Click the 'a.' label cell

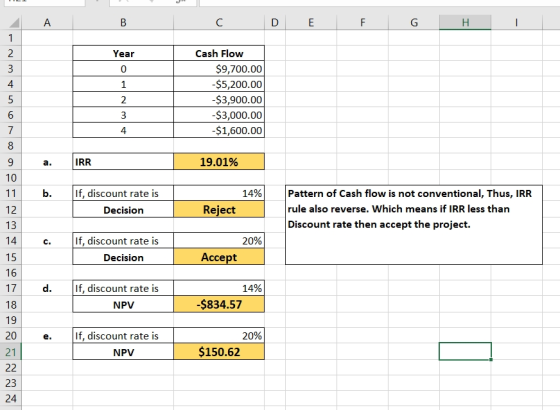point(47,162)
